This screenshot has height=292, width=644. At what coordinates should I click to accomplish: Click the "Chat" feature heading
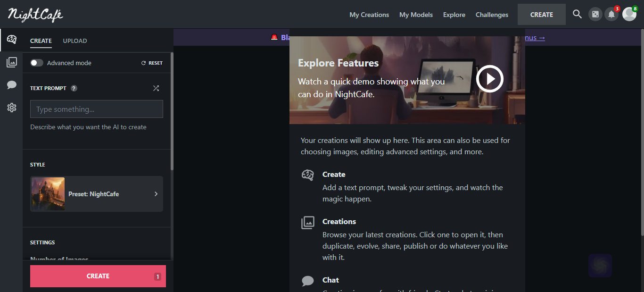coord(330,280)
